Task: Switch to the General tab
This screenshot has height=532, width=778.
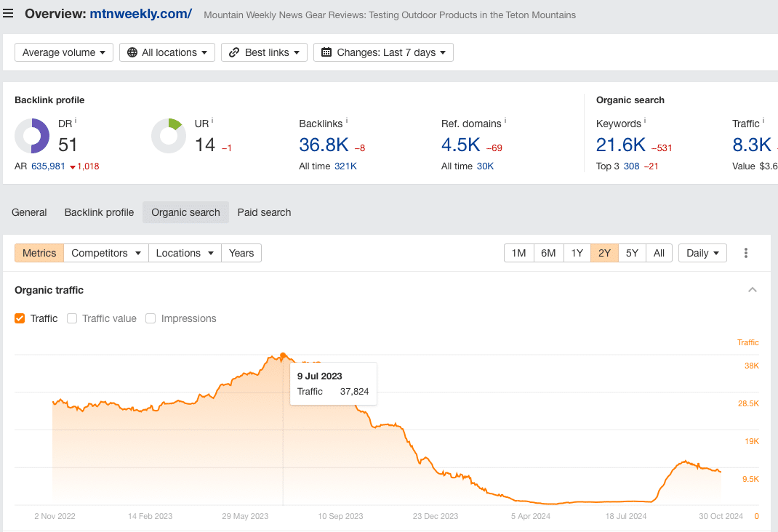Action: [29, 212]
